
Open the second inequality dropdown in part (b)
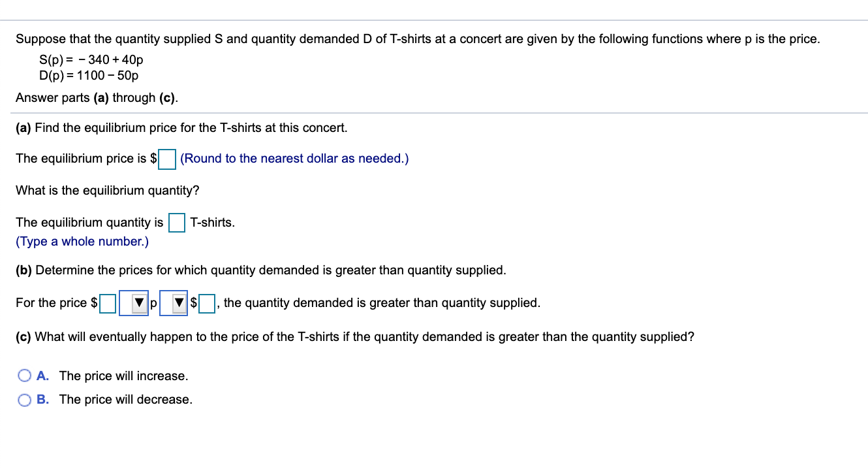coord(176,302)
